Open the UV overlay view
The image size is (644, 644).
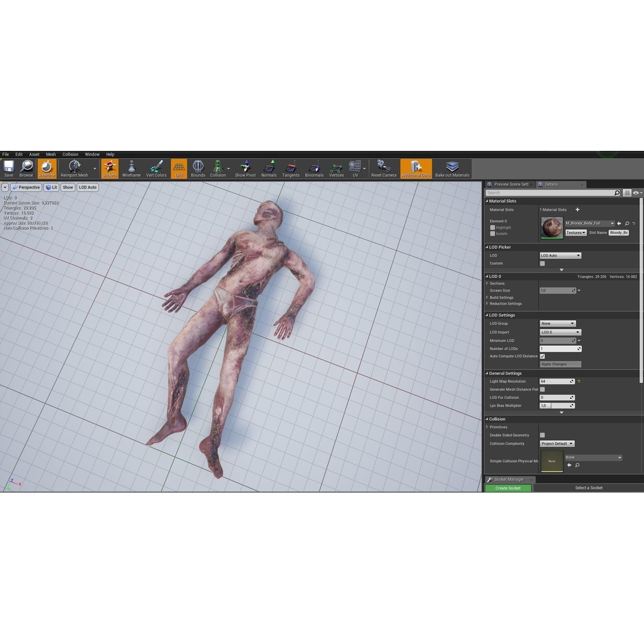point(355,168)
